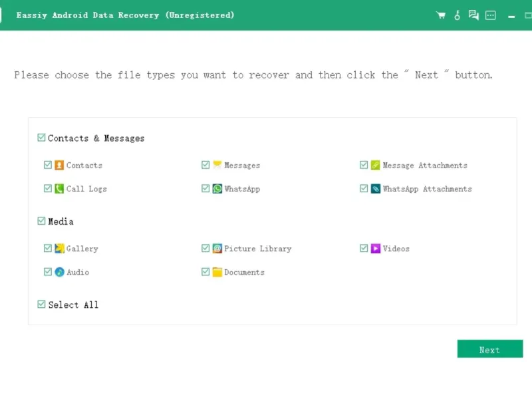Click the purple Videos icon

(x=376, y=249)
